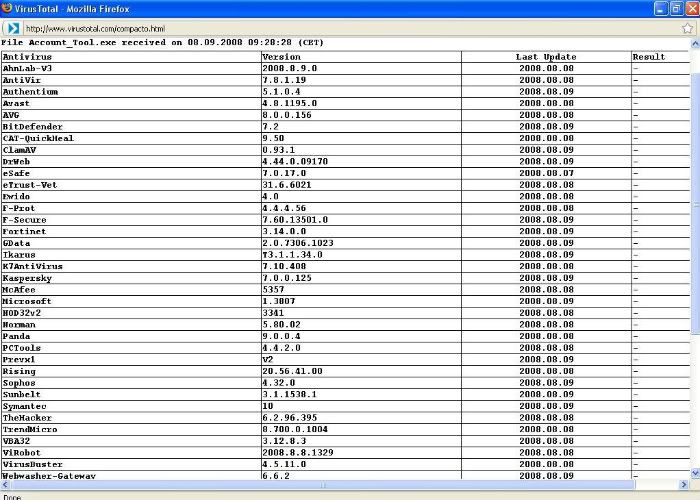This screenshot has width=700, height=500.
Task: Select the 'K7AntiVirus' antivirus entry
Action: tap(33, 266)
